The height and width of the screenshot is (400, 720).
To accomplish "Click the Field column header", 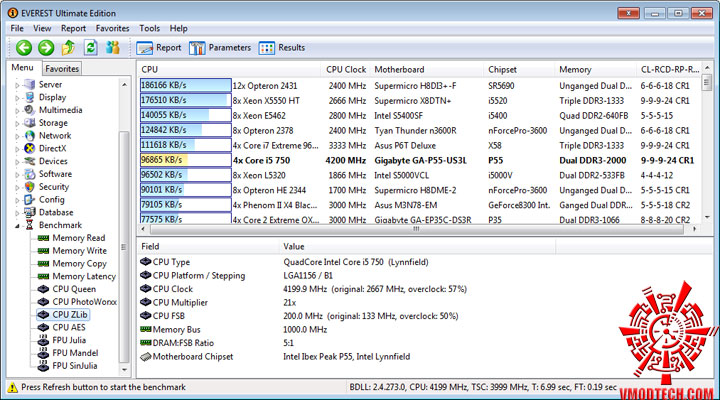I will coord(208,247).
